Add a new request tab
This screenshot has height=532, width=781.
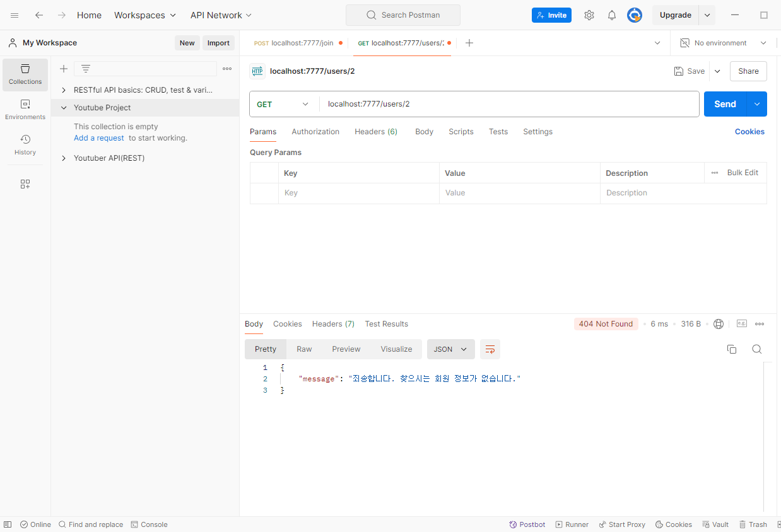point(469,43)
